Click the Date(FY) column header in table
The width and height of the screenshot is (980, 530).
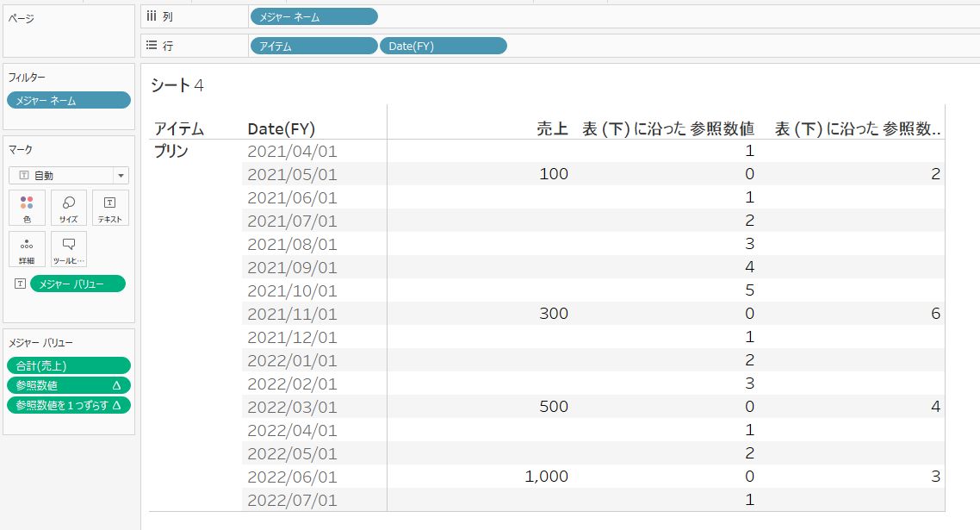pyautogui.click(x=281, y=128)
